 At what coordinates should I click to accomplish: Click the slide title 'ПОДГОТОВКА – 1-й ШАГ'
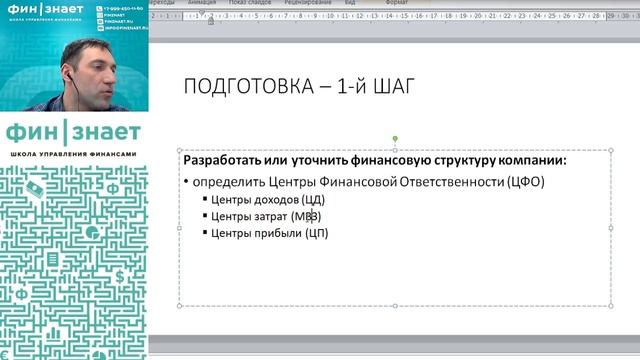[x=299, y=87]
